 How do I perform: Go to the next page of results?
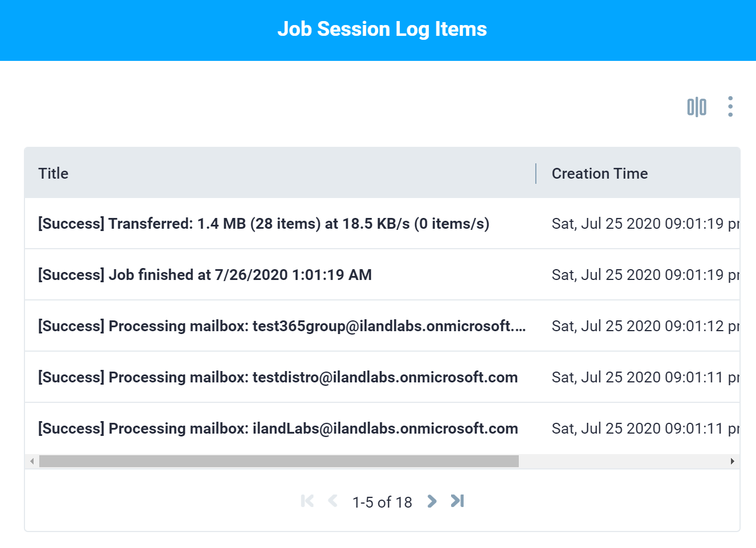click(x=432, y=501)
